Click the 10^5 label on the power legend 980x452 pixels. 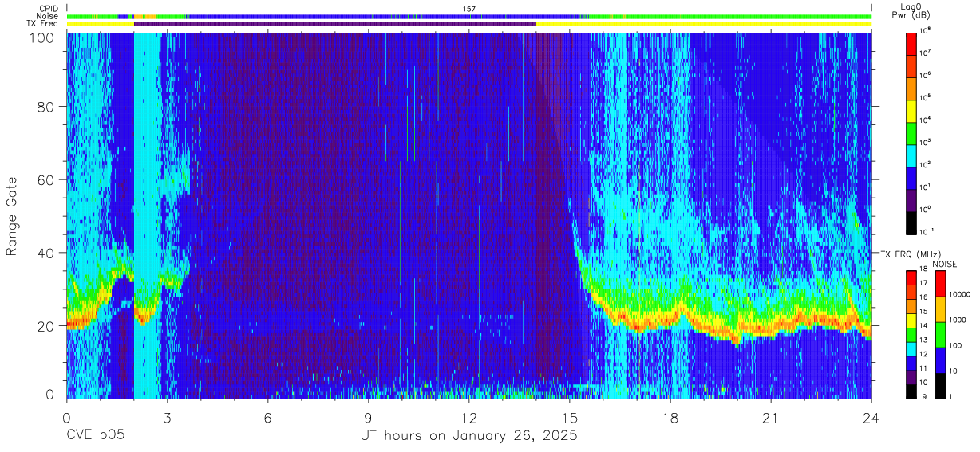[x=925, y=97]
